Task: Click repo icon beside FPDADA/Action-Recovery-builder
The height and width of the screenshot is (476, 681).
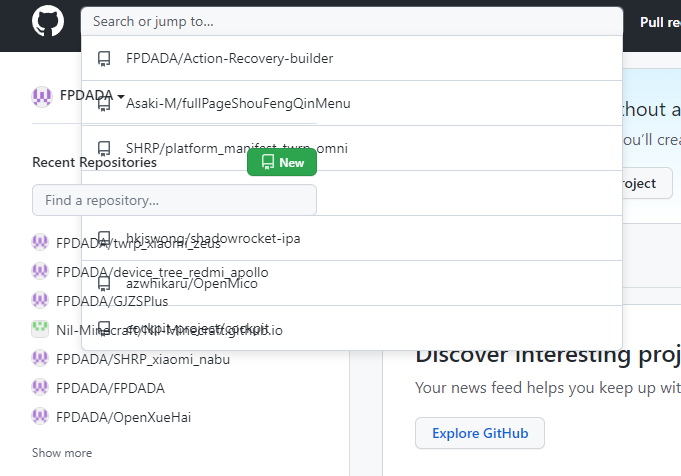Action: pos(104,59)
